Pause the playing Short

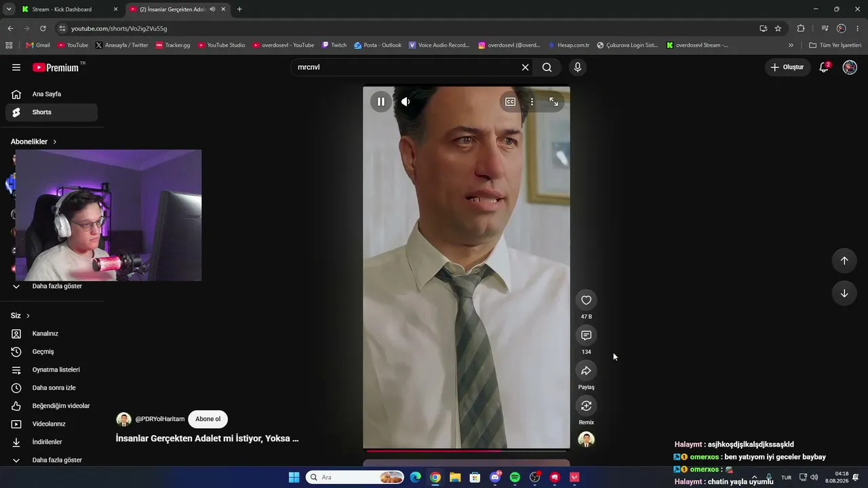click(x=381, y=102)
